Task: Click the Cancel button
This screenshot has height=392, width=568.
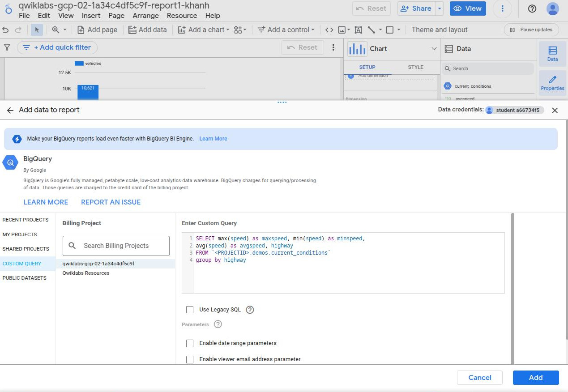Action: tap(480, 377)
